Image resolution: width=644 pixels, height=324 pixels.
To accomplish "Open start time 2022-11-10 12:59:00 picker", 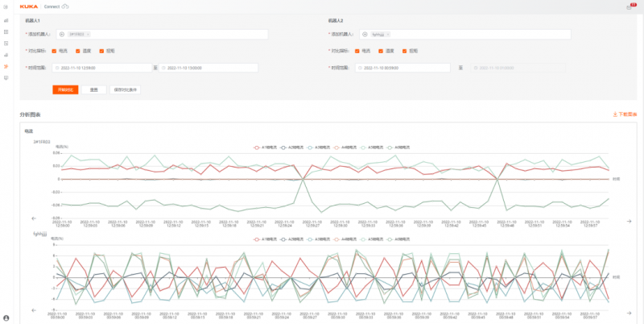I will click(x=102, y=68).
